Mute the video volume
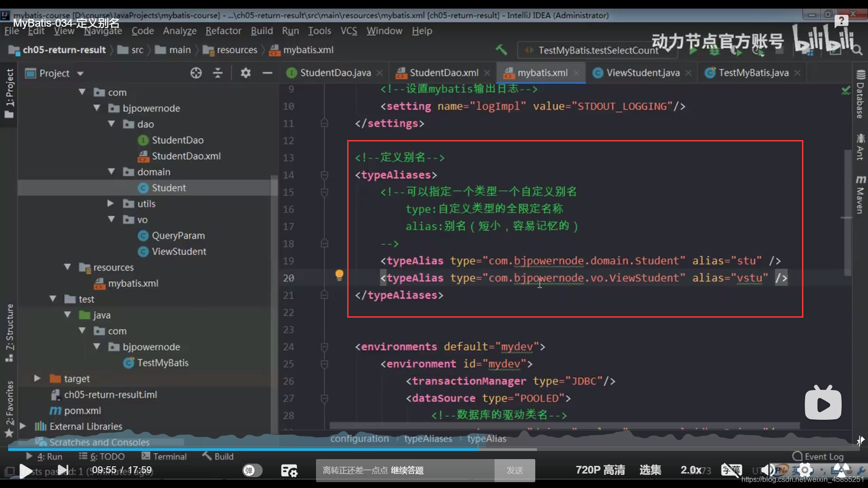868x488 pixels. click(767, 470)
